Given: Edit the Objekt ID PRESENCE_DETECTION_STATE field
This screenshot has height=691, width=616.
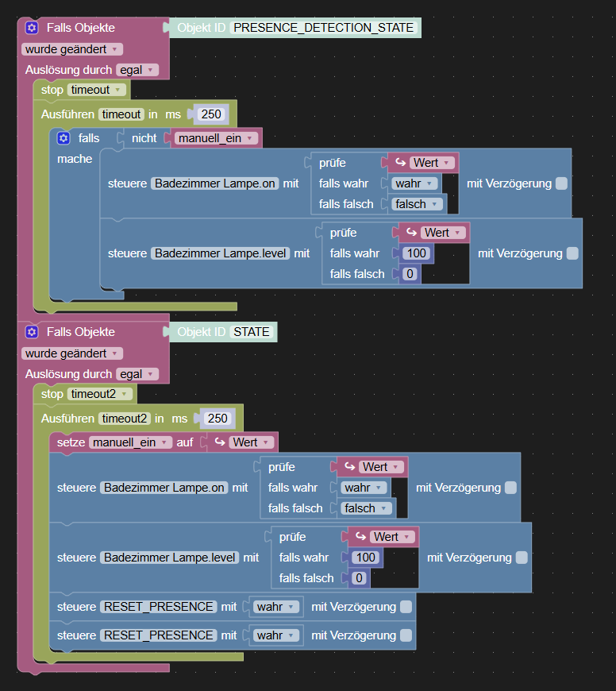Looking at the screenshot, I should point(324,28).
